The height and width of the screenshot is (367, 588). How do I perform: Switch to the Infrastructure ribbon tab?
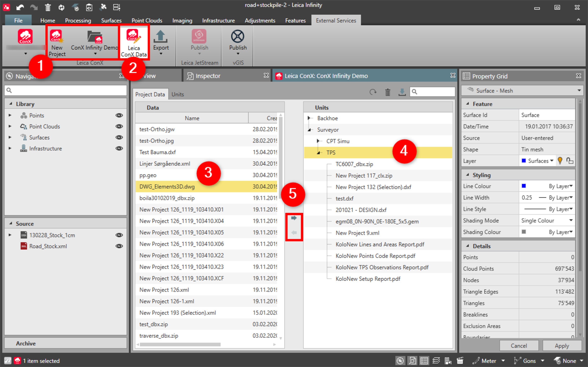[x=218, y=20]
